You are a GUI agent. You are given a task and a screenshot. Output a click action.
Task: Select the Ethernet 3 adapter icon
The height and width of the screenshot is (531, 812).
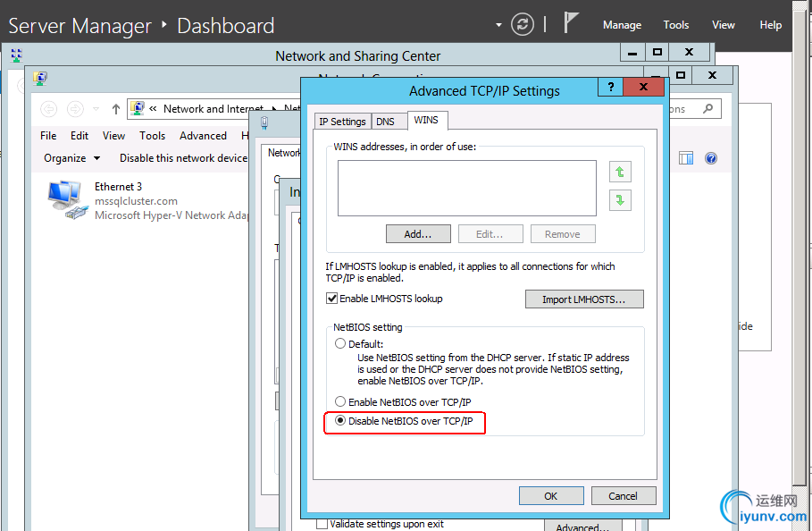[x=67, y=200]
